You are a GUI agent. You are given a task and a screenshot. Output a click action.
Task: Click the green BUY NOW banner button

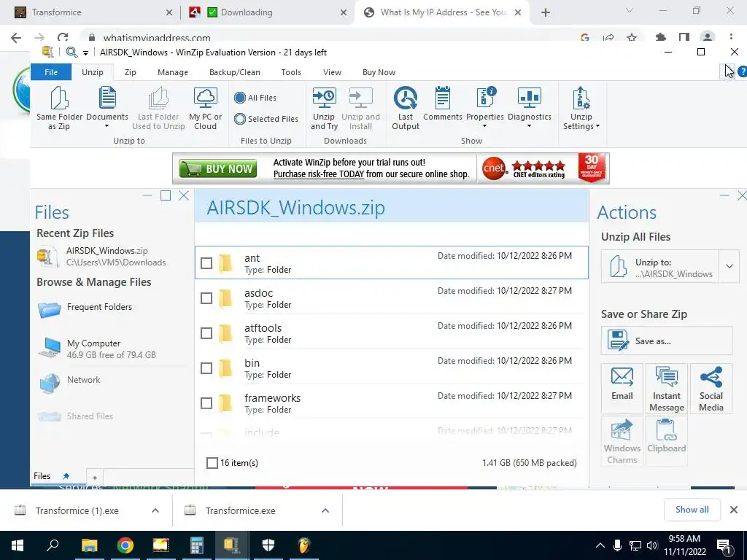pyautogui.click(x=217, y=168)
